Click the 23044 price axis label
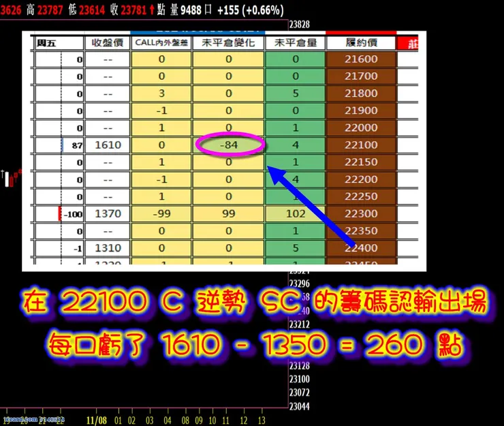The width and height of the screenshot is (504, 426). pos(300,406)
